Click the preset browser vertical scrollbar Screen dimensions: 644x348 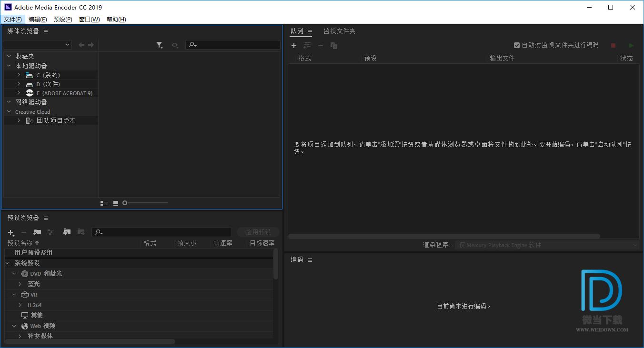pyautogui.click(x=276, y=264)
